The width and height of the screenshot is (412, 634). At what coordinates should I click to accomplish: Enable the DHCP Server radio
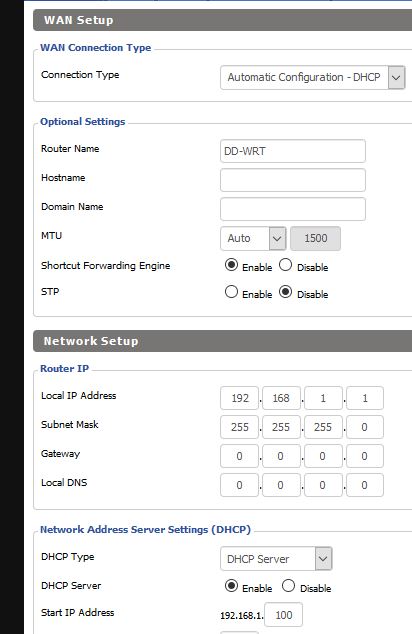(x=231, y=586)
